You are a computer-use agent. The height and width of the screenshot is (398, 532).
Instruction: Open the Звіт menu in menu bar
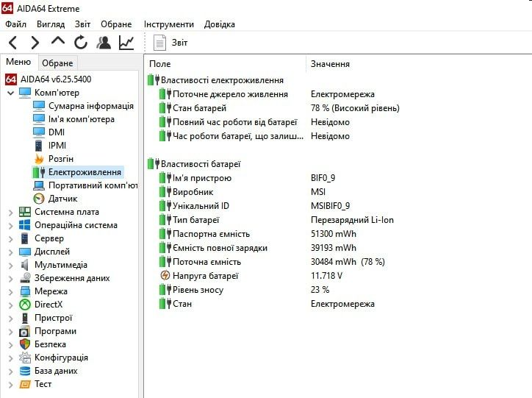coord(83,24)
